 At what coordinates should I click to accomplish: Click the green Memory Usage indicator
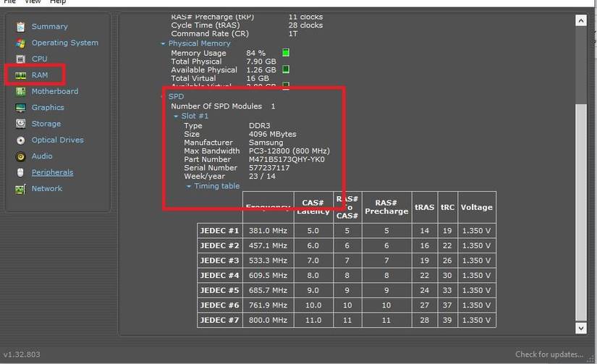pyautogui.click(x=286, y=53)
